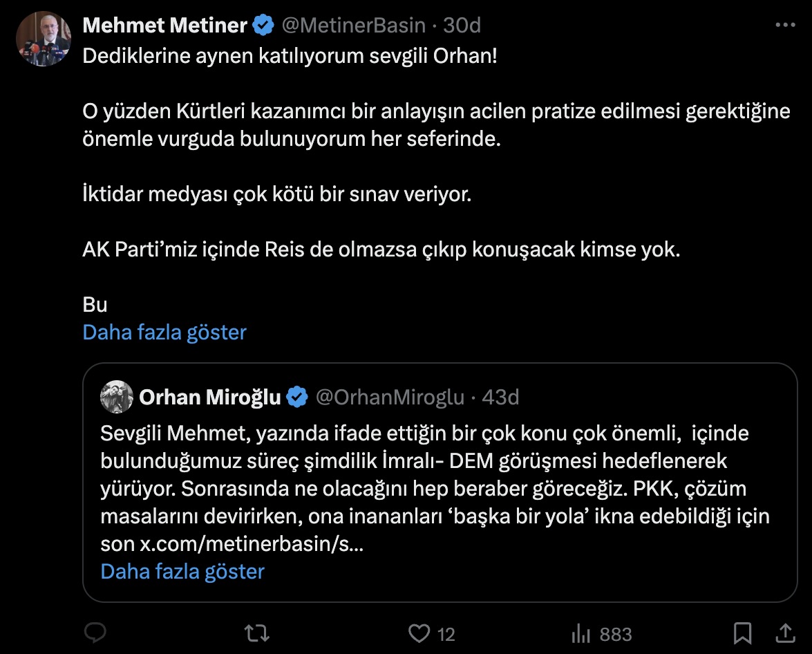This screenshot has width=812, height=654.
Task: Open the Mehmet Metiner display name link
Action: (164, 26)
